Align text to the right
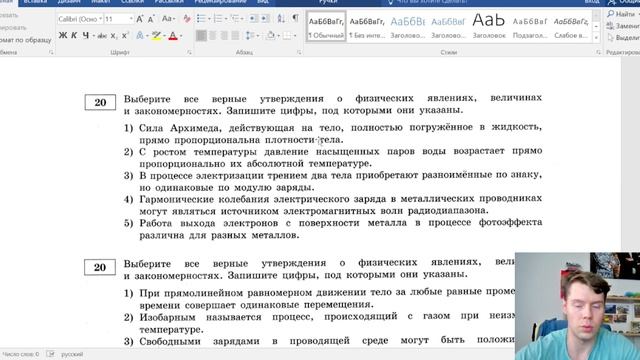The width and height of the screenshot is (640, 360). (x=224, y=36)
